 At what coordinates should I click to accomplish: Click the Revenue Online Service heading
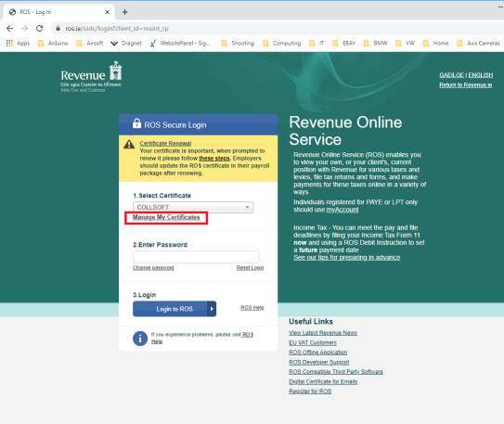click(x=345, y=131)
